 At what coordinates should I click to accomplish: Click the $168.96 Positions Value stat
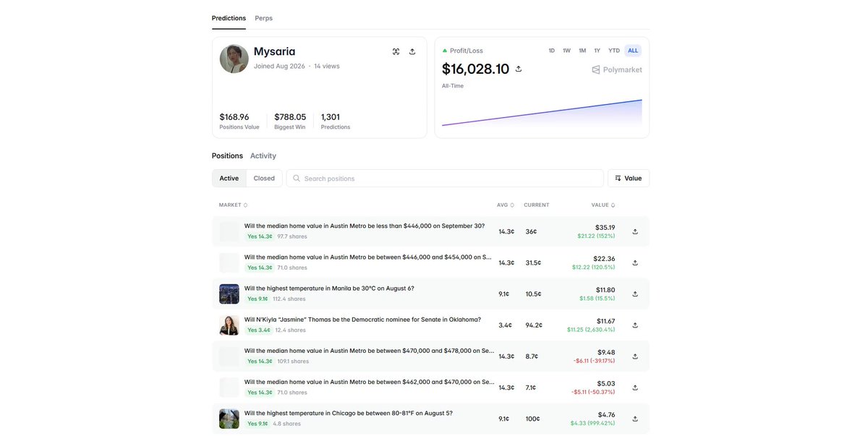click(x=239, y=121)
